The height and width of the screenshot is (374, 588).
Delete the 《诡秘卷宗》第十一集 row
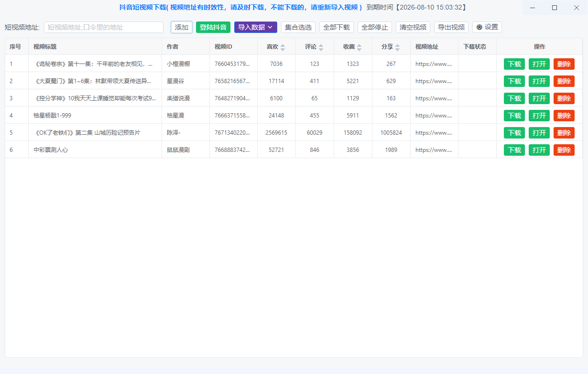click(x=564, y=64)
